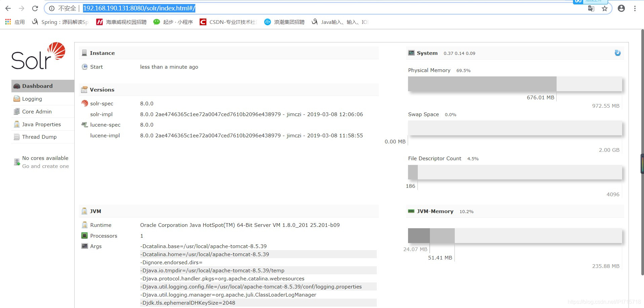This screenshot has height=308, width=644.
Task: Click the Solr logo
Action: coord(38,56)
